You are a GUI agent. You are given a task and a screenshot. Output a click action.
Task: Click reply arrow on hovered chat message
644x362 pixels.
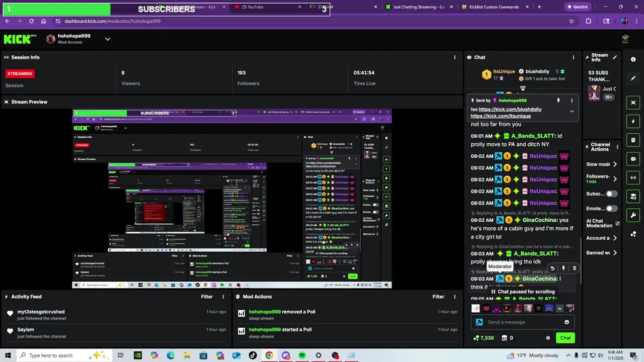coord(552,268)
